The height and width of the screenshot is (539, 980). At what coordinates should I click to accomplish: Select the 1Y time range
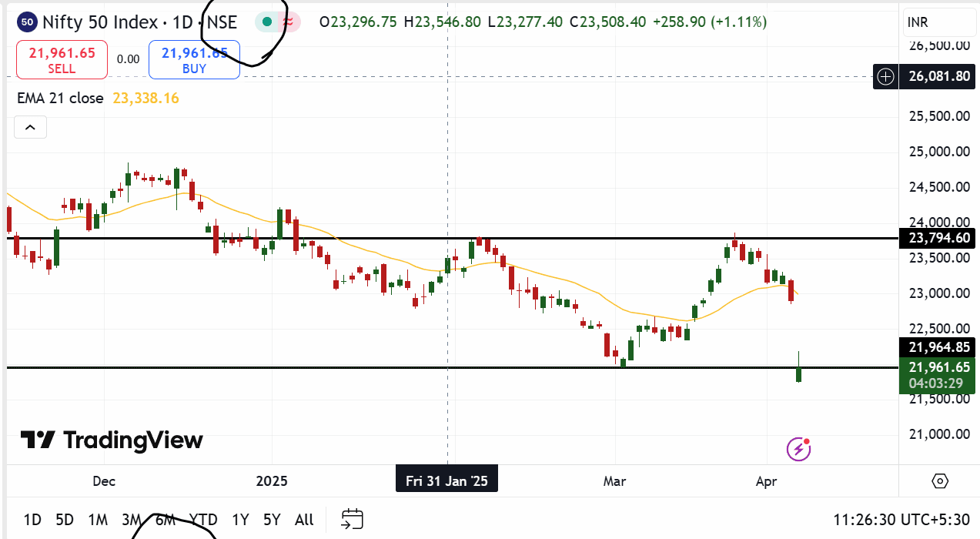[240, 520]
